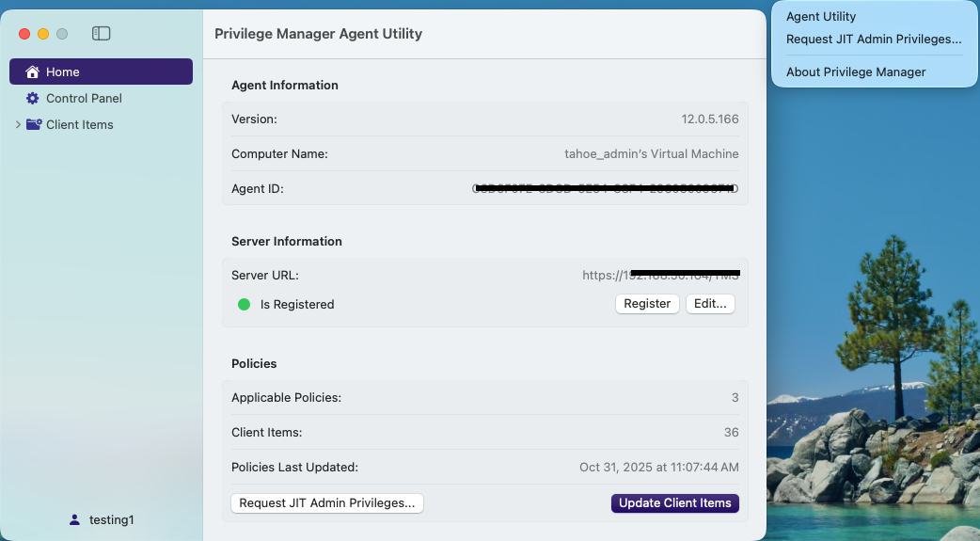
Task: Click the Edit... server button
Action: click(x=710, y=304)
